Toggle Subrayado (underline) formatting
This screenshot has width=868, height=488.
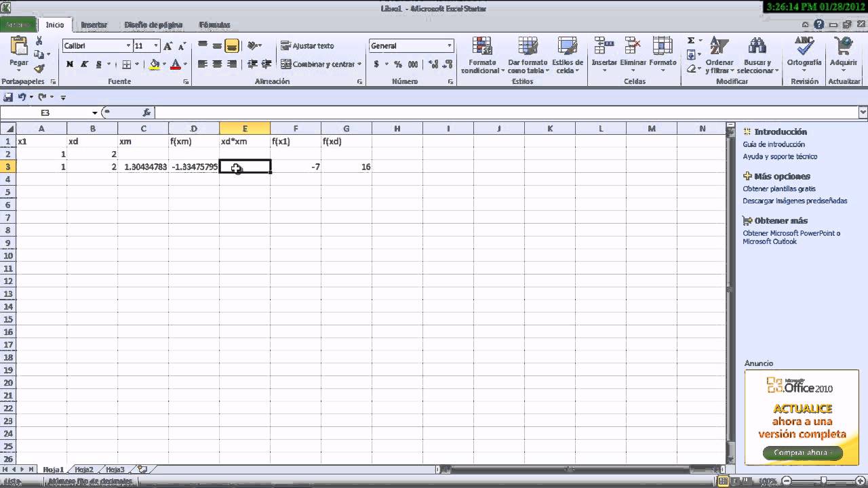click(99, 64)
